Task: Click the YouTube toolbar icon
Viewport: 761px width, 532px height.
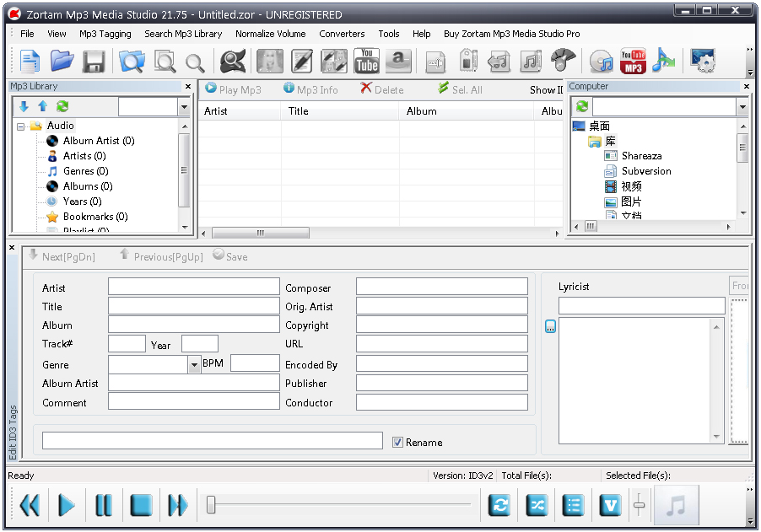Action: [x=366, y=61]
